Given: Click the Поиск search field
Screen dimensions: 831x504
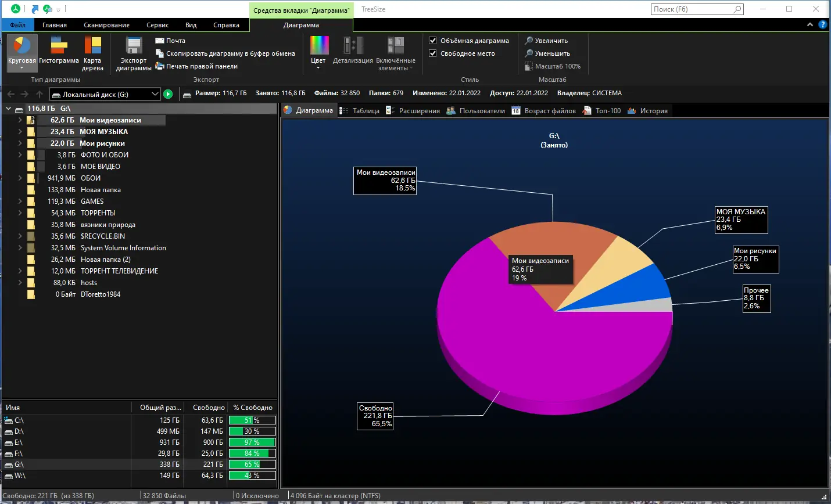Looking at the screenshot, I should pos(692,9).
